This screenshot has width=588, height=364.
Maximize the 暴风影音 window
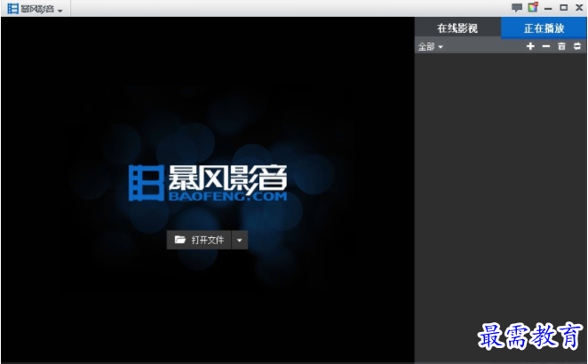click(564, 7)
